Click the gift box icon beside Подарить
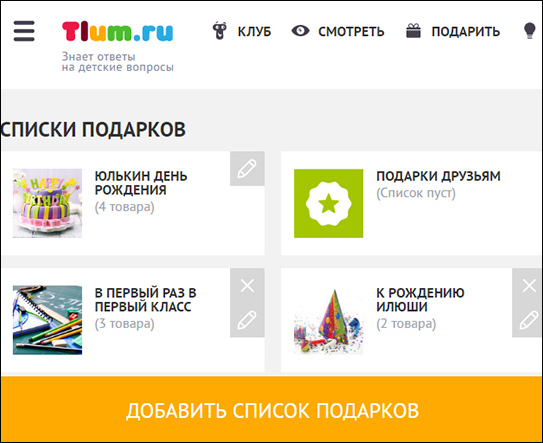Viewport: 543px width, 443px height. click(x=413, y=30)
